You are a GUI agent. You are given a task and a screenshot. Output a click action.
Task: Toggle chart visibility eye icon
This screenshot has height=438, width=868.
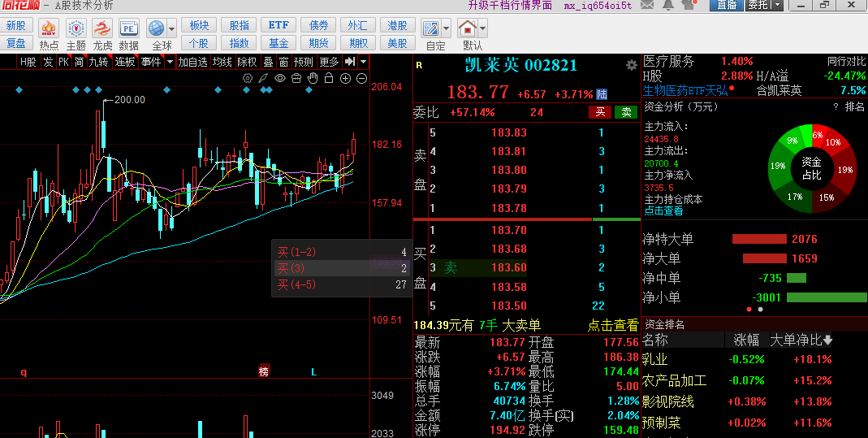click(280, 78)
